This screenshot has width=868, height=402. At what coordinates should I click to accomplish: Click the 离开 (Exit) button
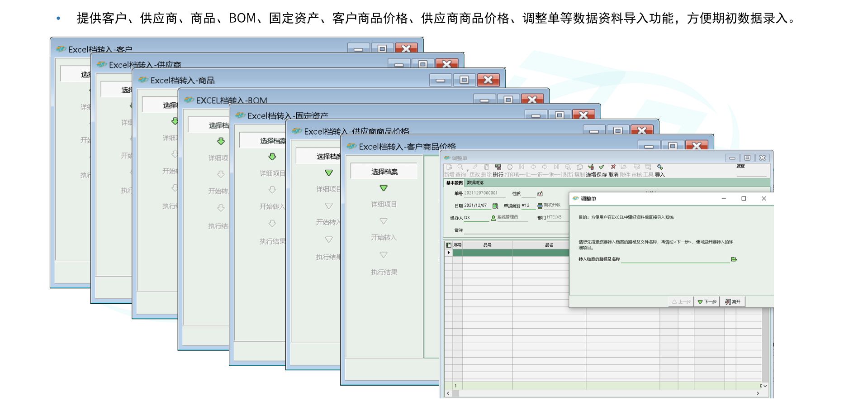(733, 302)
